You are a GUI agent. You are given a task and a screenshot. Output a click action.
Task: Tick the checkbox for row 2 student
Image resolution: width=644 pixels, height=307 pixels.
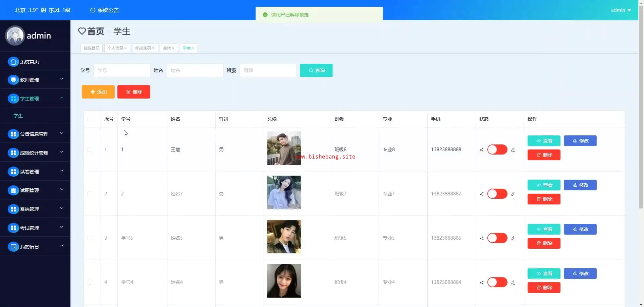(x=90, y=194)
